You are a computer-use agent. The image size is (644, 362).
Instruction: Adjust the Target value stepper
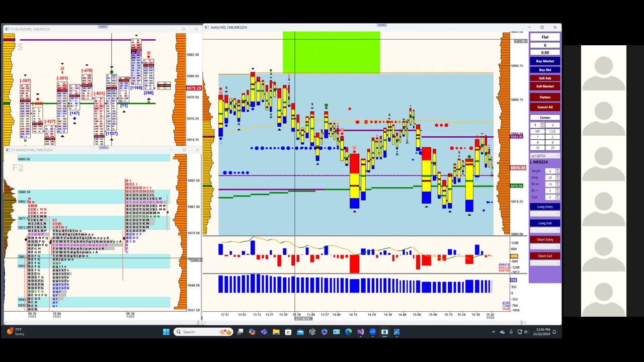click(558, 171)
